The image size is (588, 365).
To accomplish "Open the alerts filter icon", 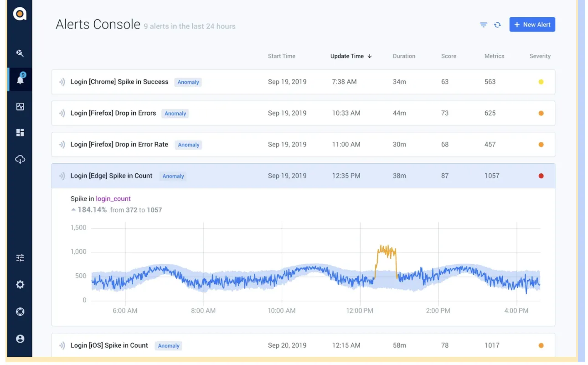I will tap(483, 25).
